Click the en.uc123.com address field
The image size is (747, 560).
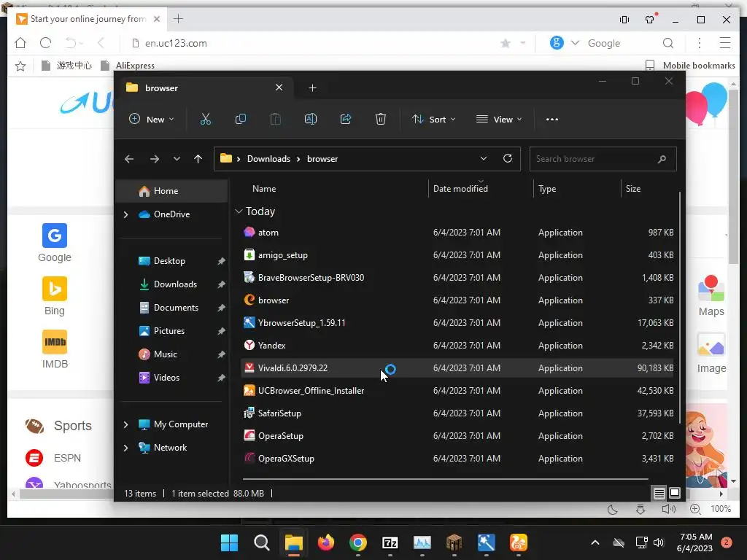pyautogui.click(x=176, y=43)
